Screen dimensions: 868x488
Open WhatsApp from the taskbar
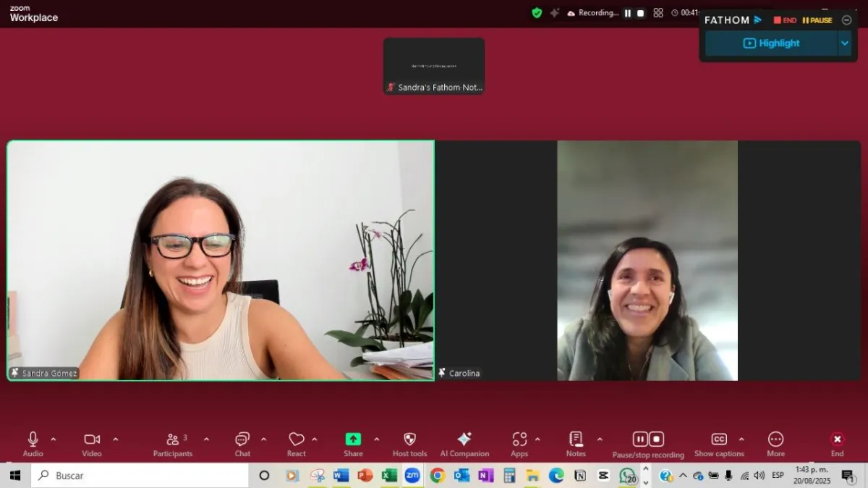click(x=628, y=476)
